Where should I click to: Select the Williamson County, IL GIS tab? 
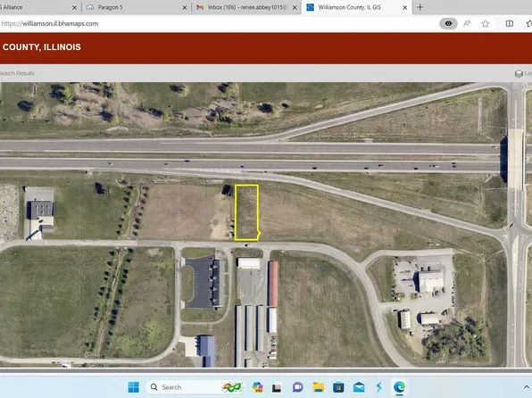coord(356,7)
